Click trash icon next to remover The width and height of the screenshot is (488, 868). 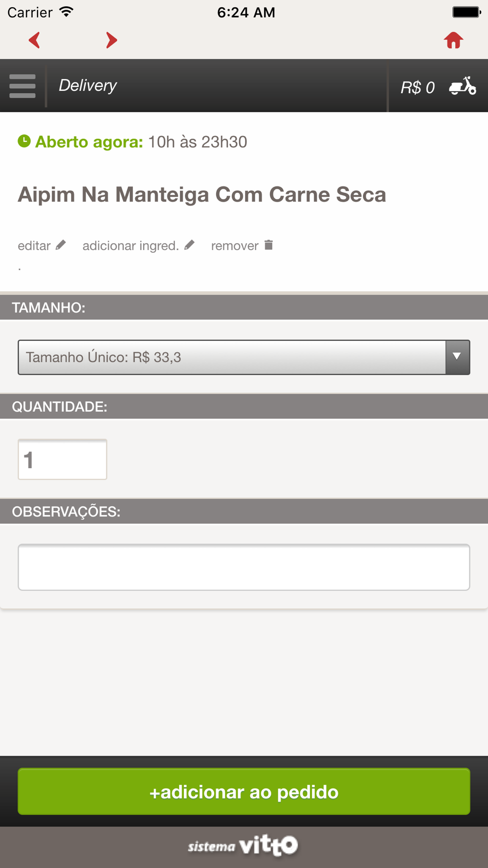[268, 245]
